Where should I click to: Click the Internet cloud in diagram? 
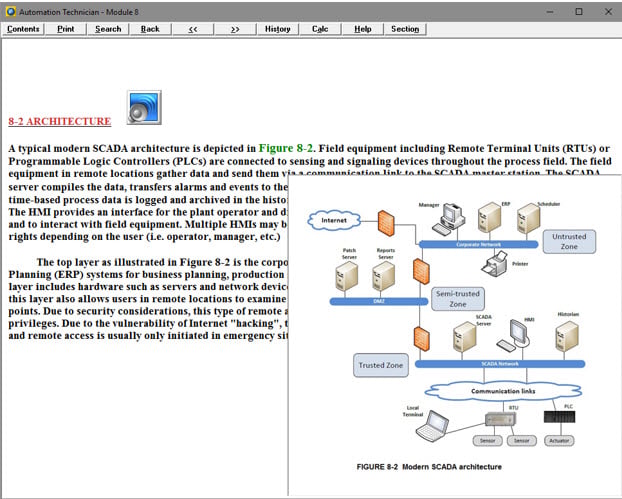click(340, 219)
